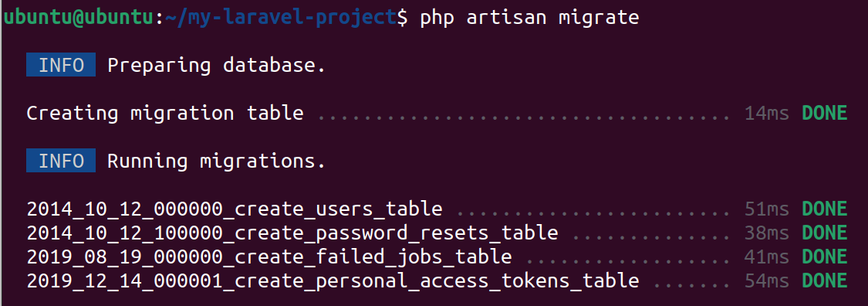Click the first INFO badge beside Preparing database
This screenshot has width=868, height=306.
[61, 66]
